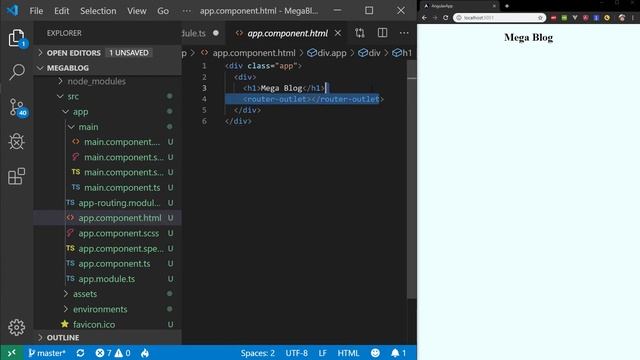The height and width of the screenshot is (360, 640).
Task: Open main.component.ts file
Action: 122,188
